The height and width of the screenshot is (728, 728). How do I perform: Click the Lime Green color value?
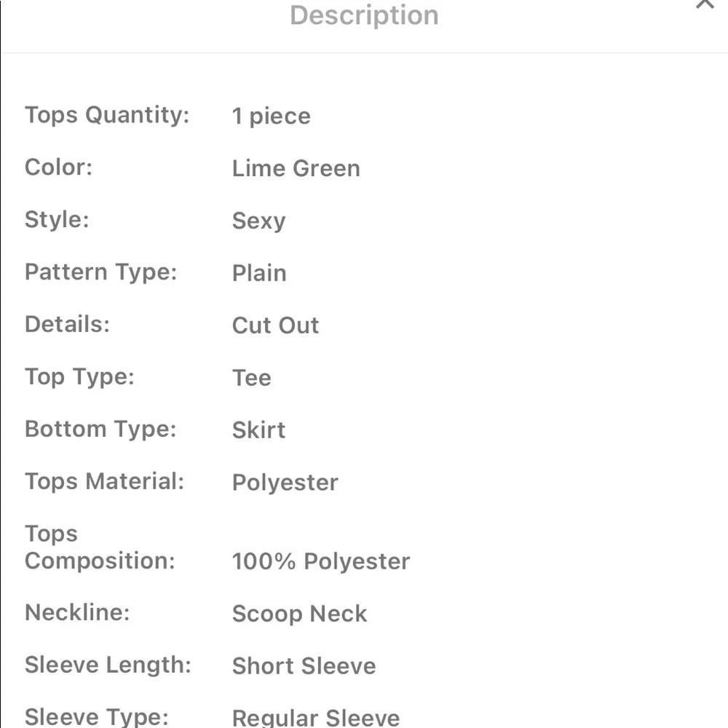coord(296,169)
